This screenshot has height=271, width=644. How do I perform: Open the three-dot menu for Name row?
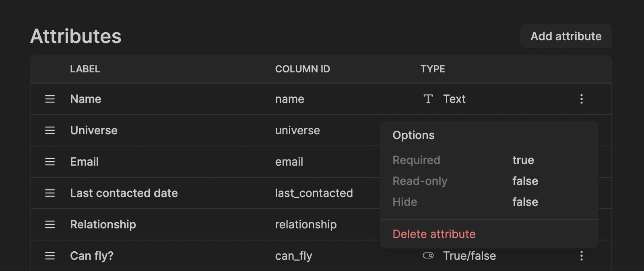pos(582,99)
